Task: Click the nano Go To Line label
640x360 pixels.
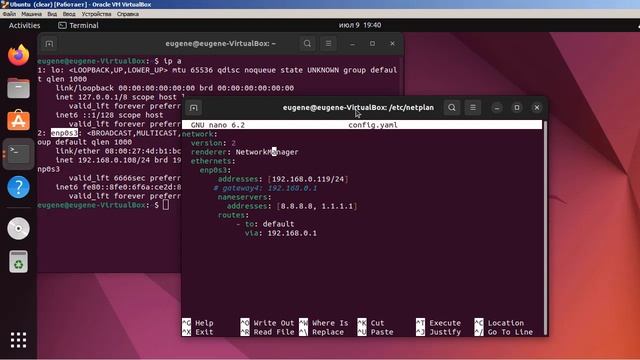Action: tap(510, 332)
